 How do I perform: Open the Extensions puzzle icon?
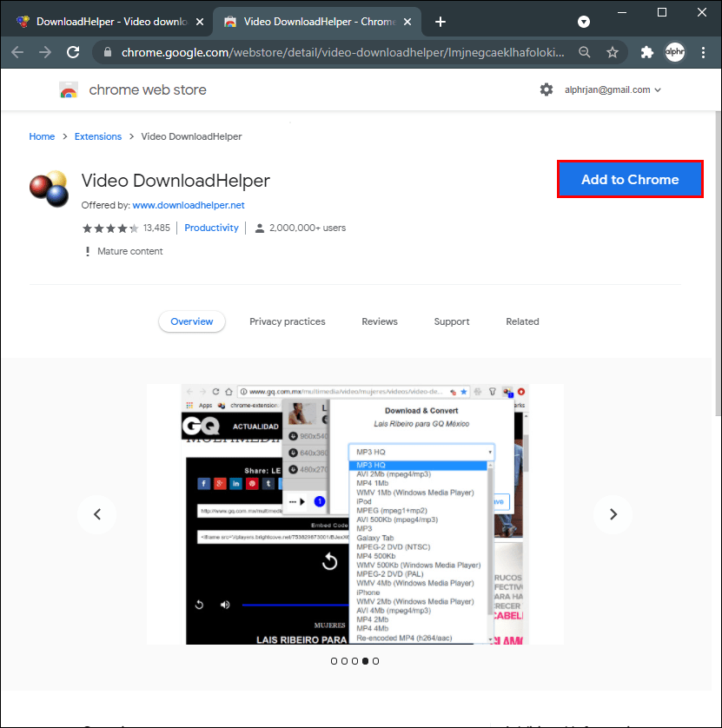646,52
